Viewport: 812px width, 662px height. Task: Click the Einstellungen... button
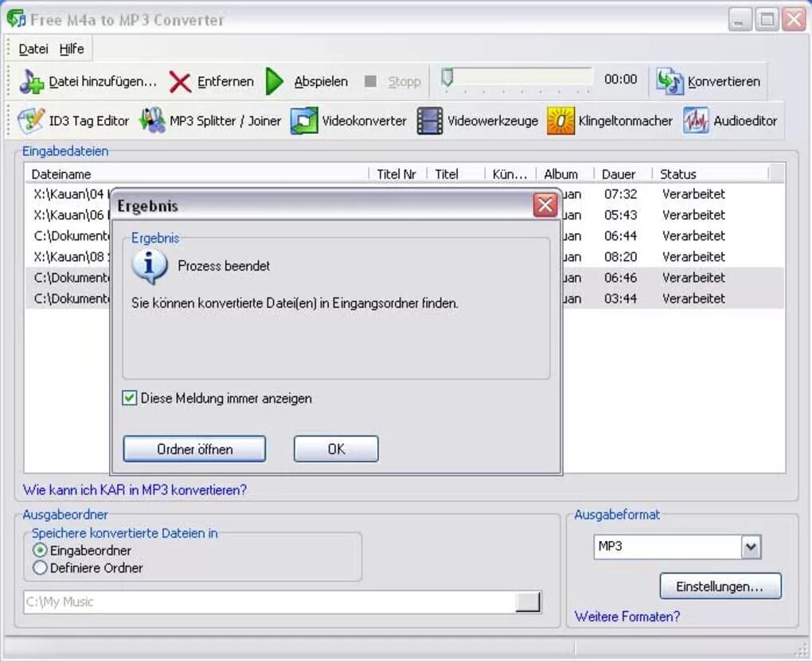pyautogui.click(x=720, y=586)
